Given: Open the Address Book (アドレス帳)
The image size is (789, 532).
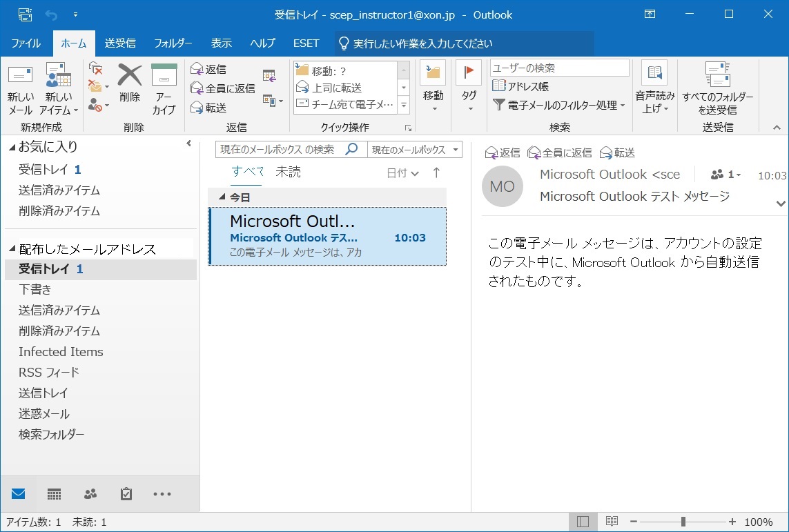Looking at the screenshot, I should pos(520,86).
